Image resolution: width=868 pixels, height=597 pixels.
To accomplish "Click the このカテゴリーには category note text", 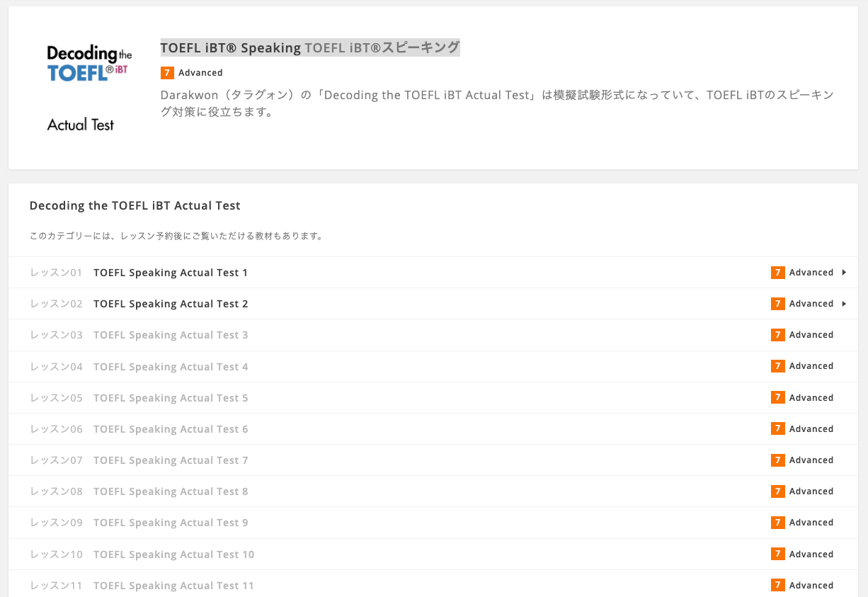I will (x=176, y=237).
